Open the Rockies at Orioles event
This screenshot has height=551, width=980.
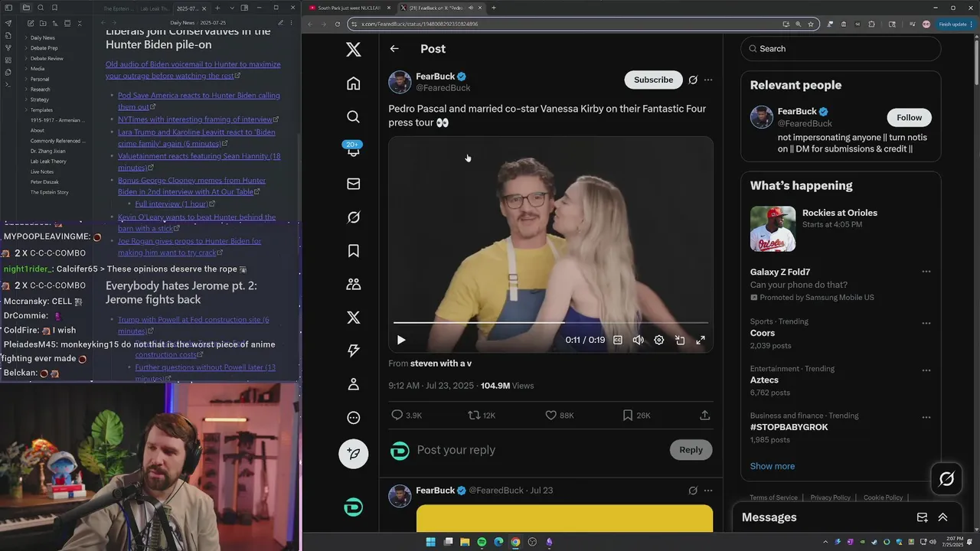pyautogui.click(x=841, y=229)
